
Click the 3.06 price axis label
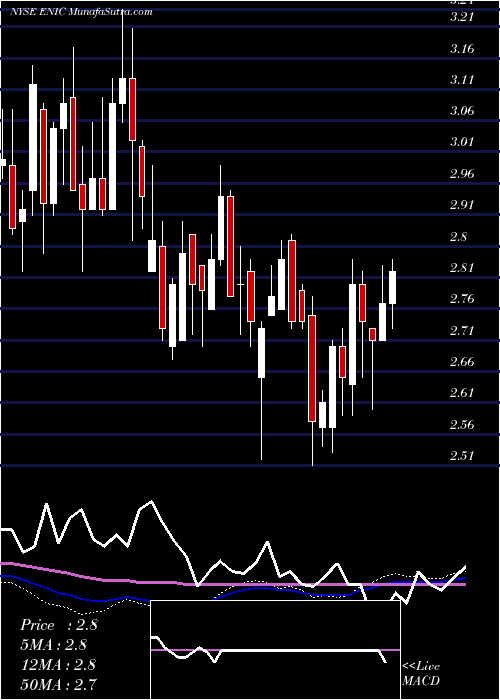pos(462,111)
